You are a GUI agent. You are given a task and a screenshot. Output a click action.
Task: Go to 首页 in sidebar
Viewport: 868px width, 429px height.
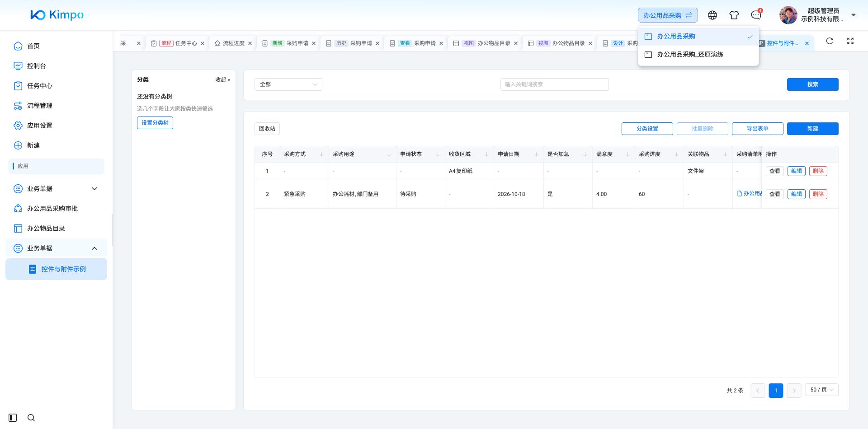coord(56,46)
